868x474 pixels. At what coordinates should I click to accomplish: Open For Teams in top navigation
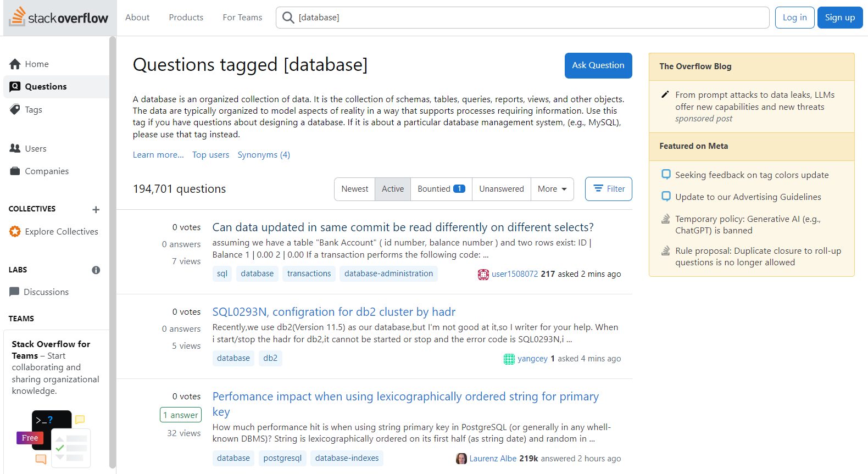[x=242, y=18]
